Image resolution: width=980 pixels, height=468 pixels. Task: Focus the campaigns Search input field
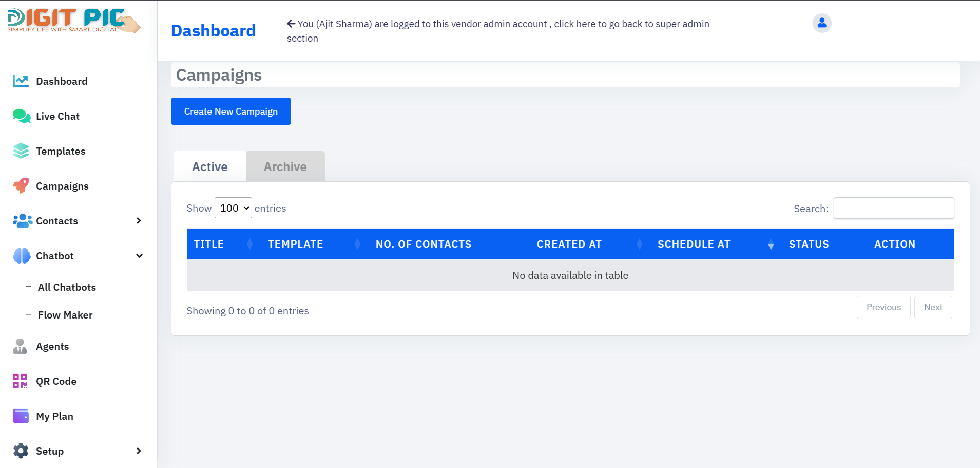point(893,208)
